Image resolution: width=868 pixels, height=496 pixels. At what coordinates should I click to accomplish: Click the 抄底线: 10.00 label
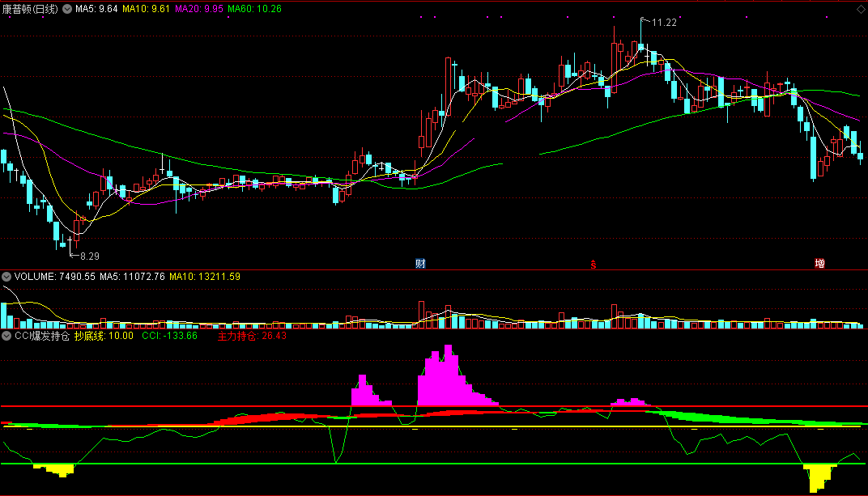point(104,336)
